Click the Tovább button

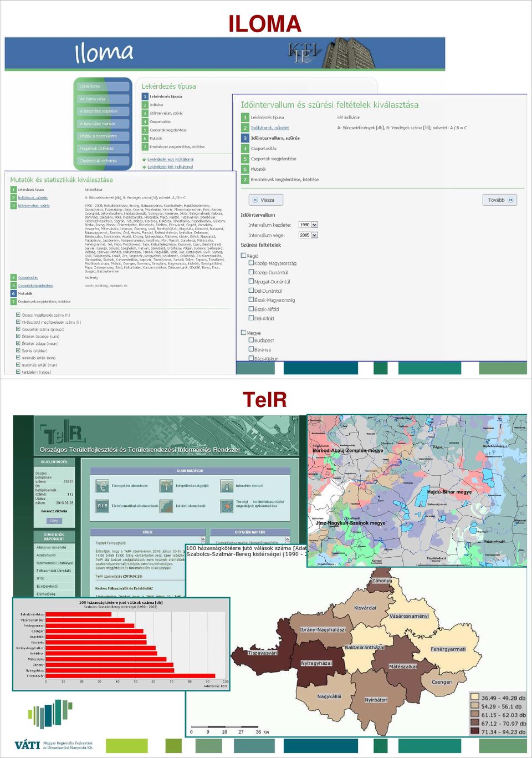tap(499, 200)
